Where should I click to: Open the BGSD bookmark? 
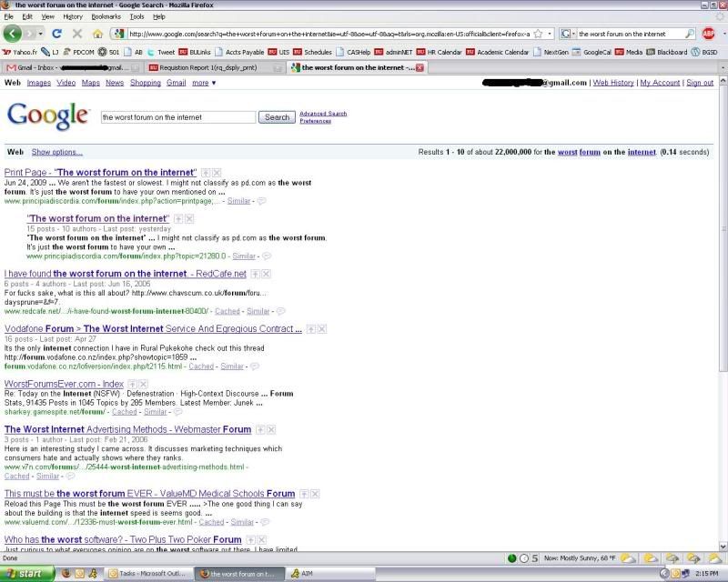(x=704, y=52)
